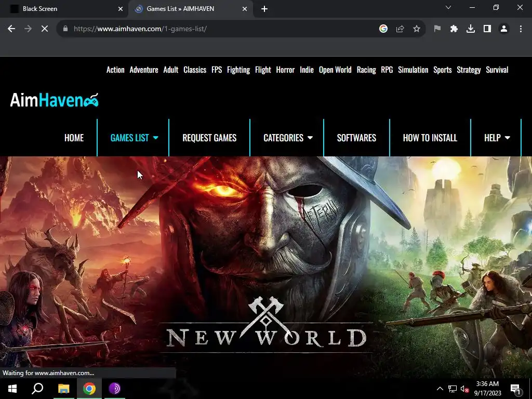The image size is (532, 399).
Task: Open the Extensions puzzle-piece menu
Action: (x=454, y=29)
